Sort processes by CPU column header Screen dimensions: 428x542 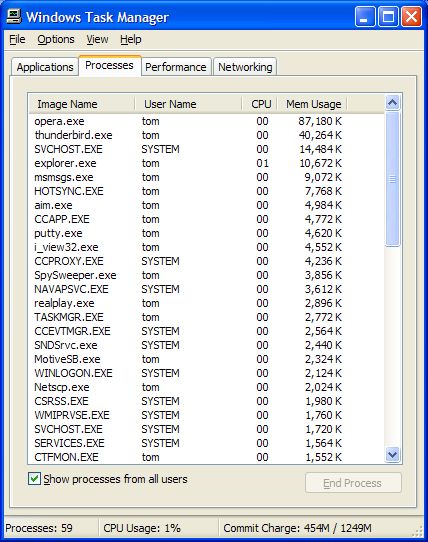tap(259, 104)
